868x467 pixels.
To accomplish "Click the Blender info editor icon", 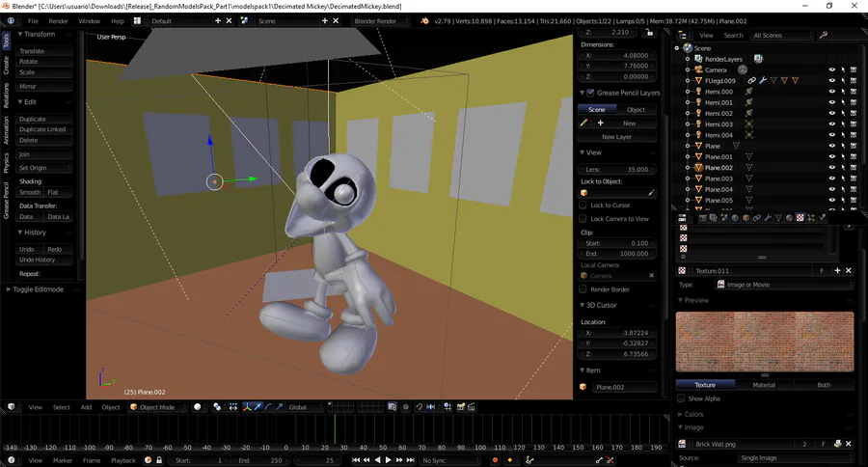I will pyautogui.click(x=11, y=21).
